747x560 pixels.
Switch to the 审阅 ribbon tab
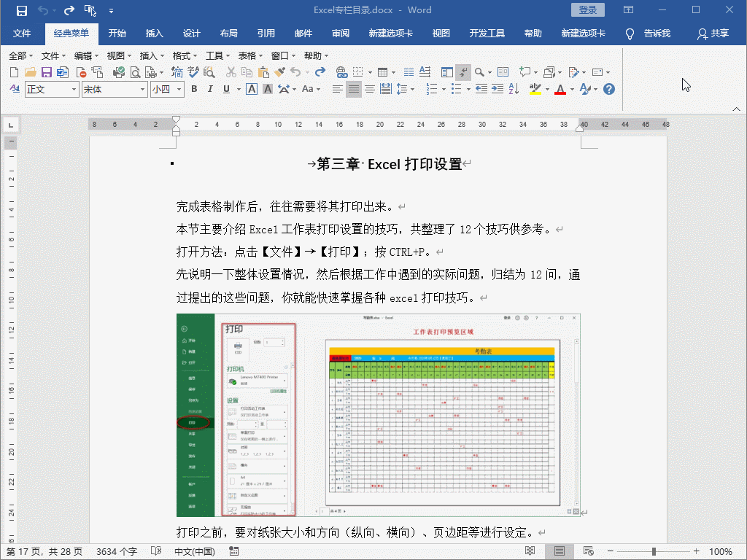point(341,34)
